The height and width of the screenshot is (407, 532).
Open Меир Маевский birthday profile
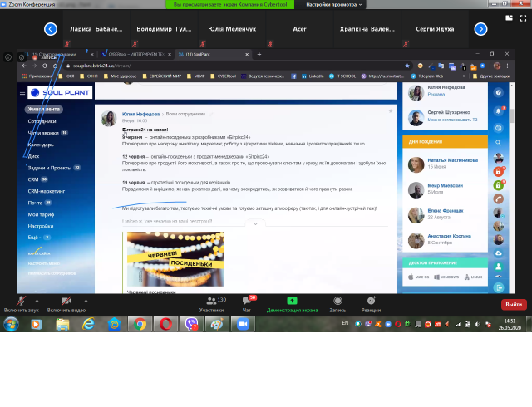click(x=446, y=185)
